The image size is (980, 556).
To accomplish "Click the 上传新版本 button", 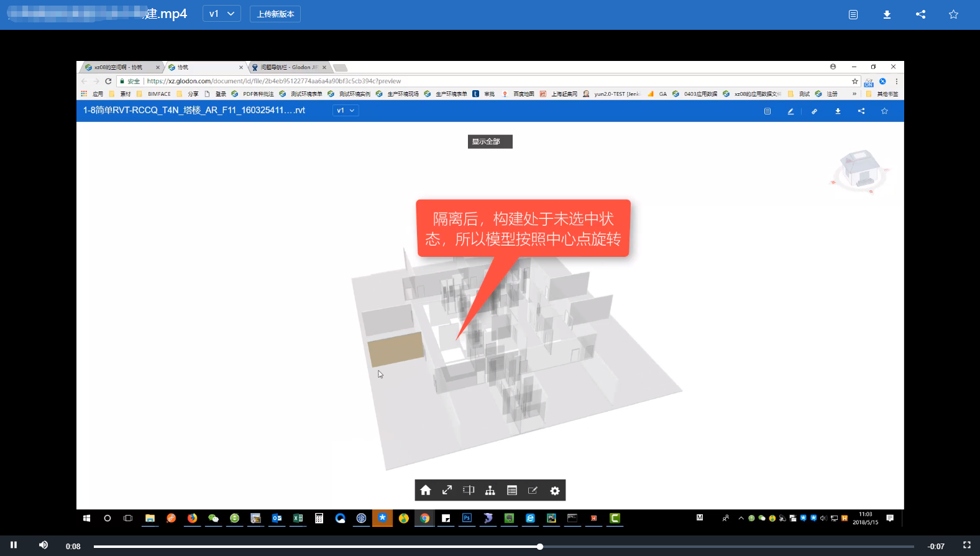I will click(275, 14).
